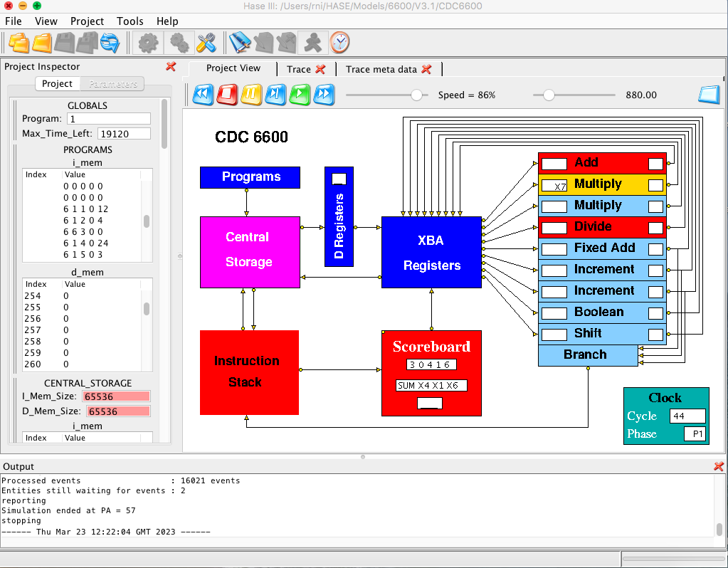Click the greyed document with pencil icon
This screenshot has width=728, height=568.
coord(263,43)
